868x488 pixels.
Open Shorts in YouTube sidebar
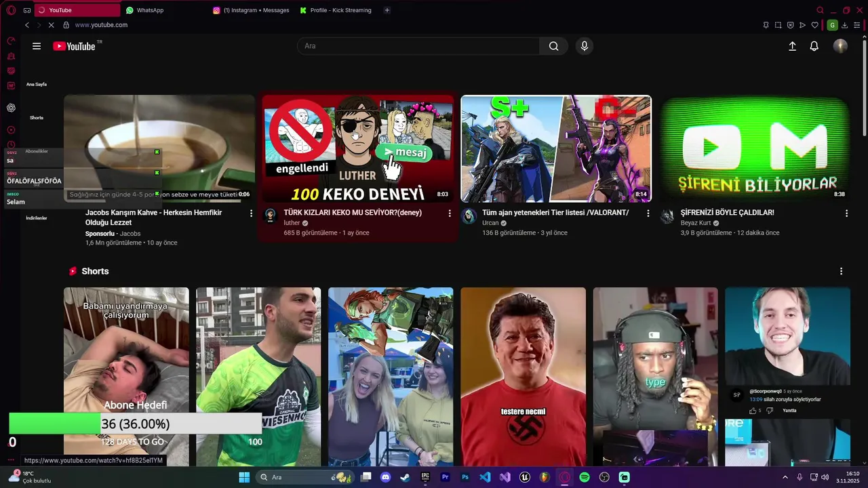(37, 118)
